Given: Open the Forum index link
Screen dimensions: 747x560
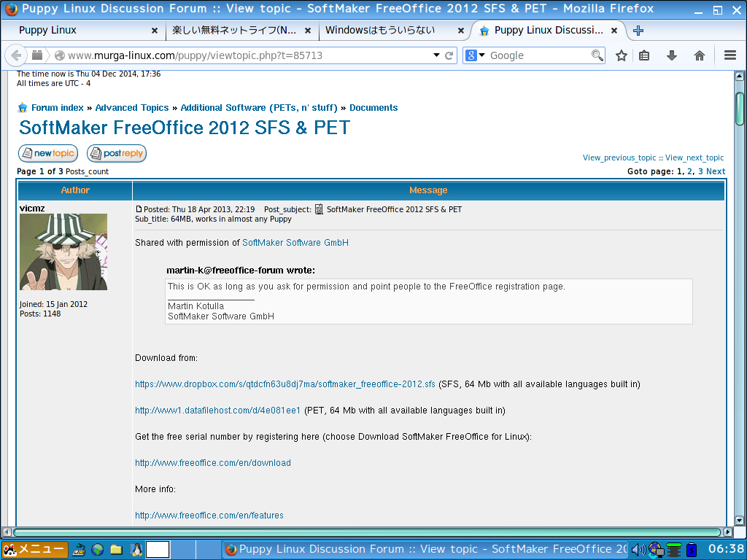Looking at the screenshot, I should coord(57,108).
